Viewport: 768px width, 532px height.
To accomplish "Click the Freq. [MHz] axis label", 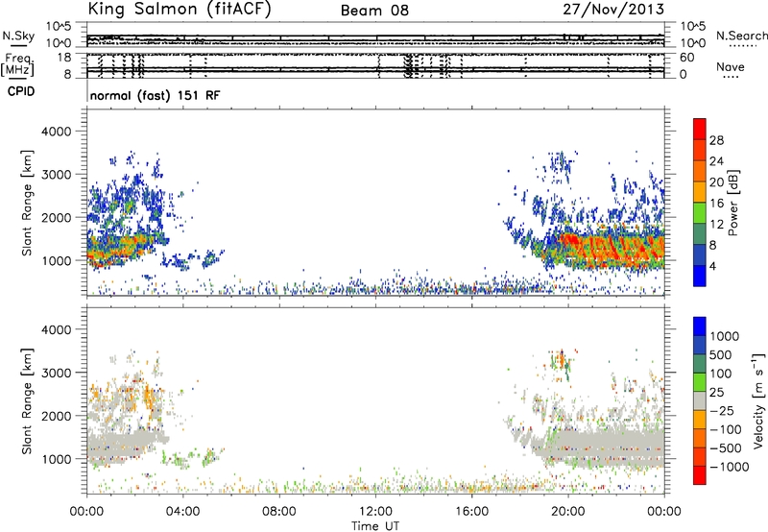I will pos(18,64).
